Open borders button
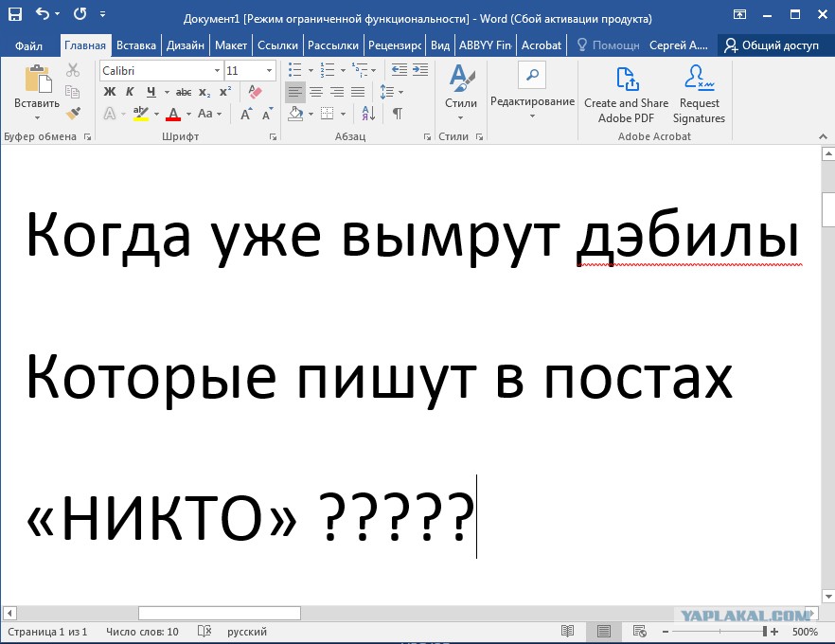Viewport: 835px width, 644px height. click(x=327, y=114)
